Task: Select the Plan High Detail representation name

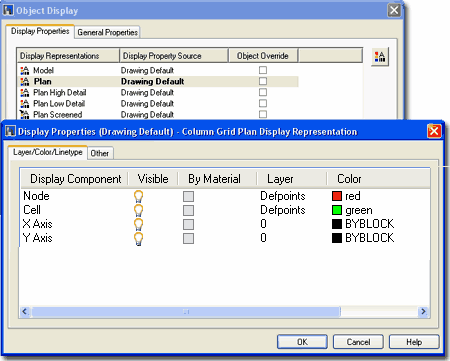Action: tap(60, 92)
